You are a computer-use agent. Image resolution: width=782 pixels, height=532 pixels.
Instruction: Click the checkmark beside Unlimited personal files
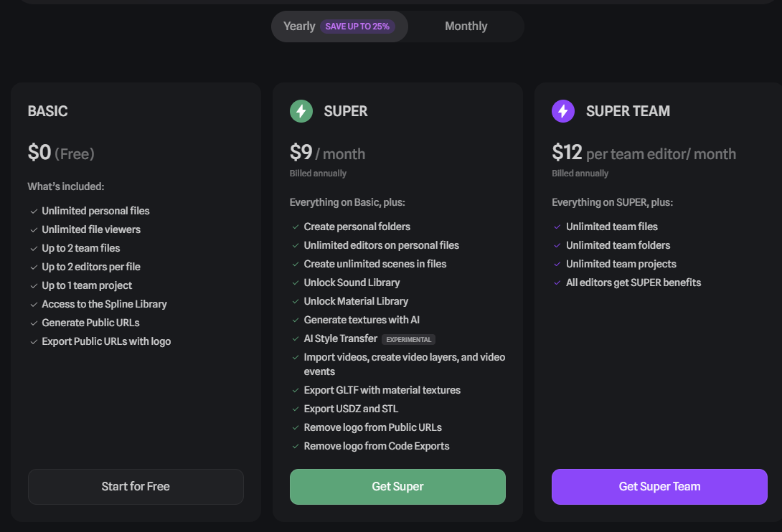[34, 212]
